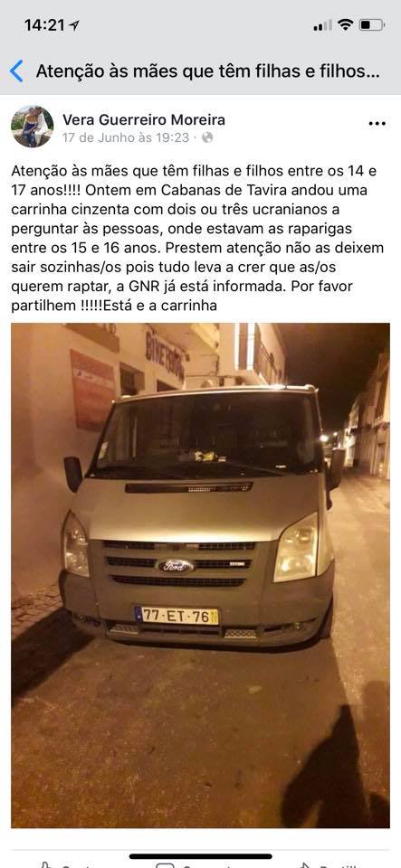Tap the 77-ET-76 license plate in the photo
Viewport: 401px width, 868px height.
[x=177, y=616]
